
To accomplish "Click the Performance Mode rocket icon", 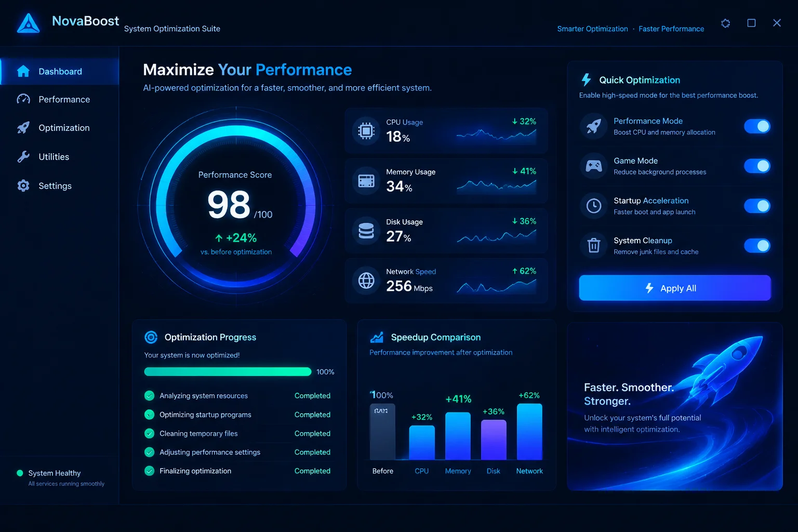I will 593,126.
